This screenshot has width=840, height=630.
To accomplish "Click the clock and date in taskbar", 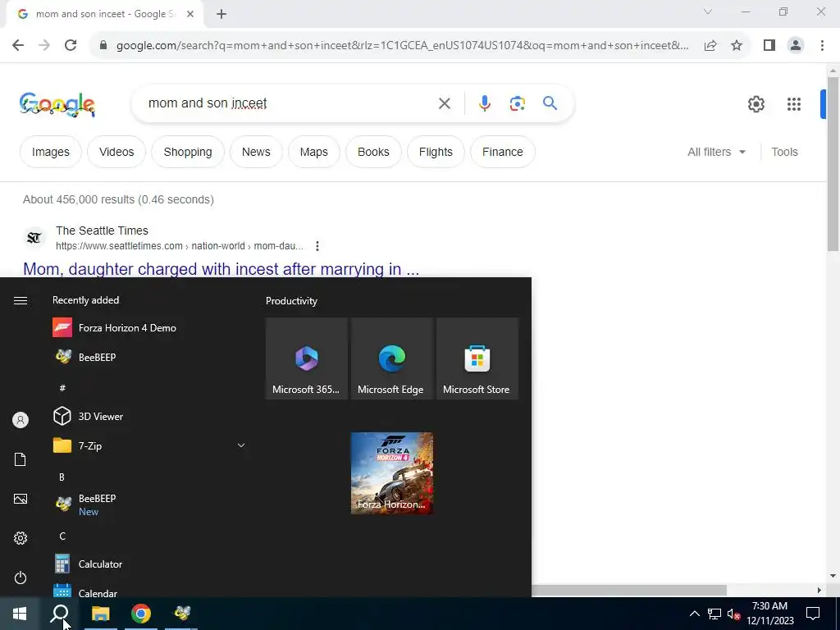I will point(769,614).
